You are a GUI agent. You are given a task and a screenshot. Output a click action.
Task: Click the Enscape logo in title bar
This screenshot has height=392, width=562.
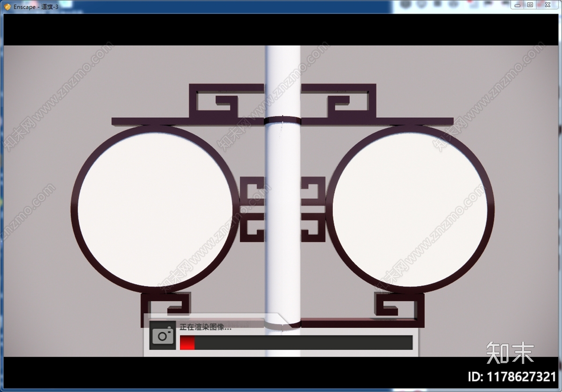coord(7,7)
